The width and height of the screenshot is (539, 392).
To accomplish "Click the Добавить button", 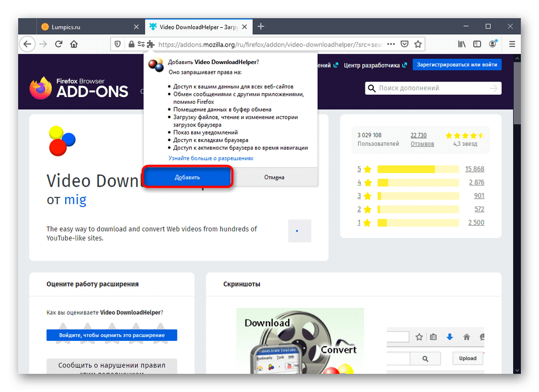I will (x=187, y=177).
